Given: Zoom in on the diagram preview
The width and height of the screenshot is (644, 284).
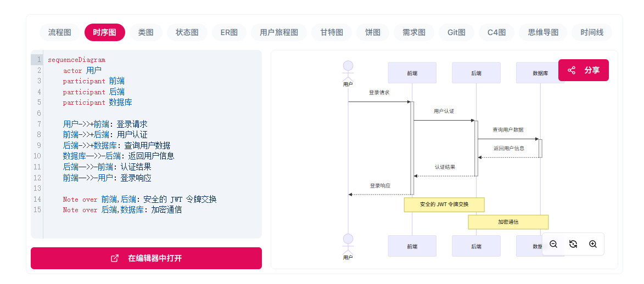Looking at the screenshot, I should (x=593, y=244).
